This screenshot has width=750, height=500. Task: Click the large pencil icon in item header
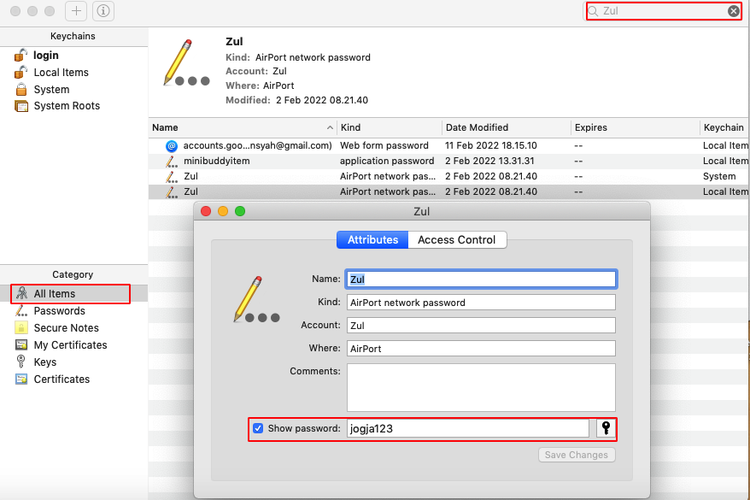pos(187,63)
